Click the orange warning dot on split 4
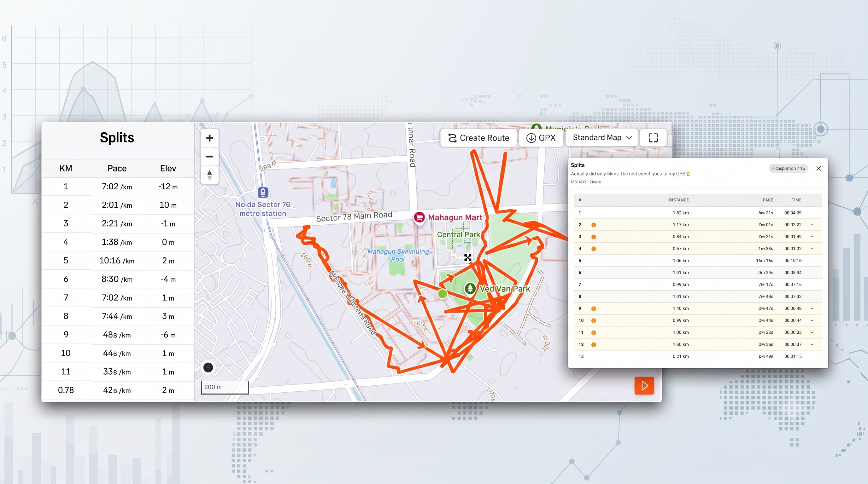Image resolution: width=868 pixels, height=484 pixels. click(x=594, y=249)
